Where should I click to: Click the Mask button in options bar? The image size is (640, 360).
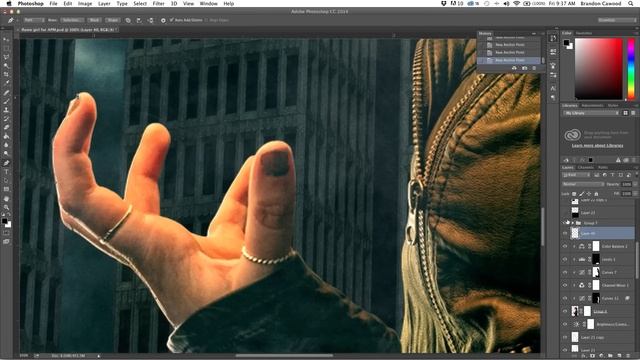pyautogui.click(x=94, y=20)
